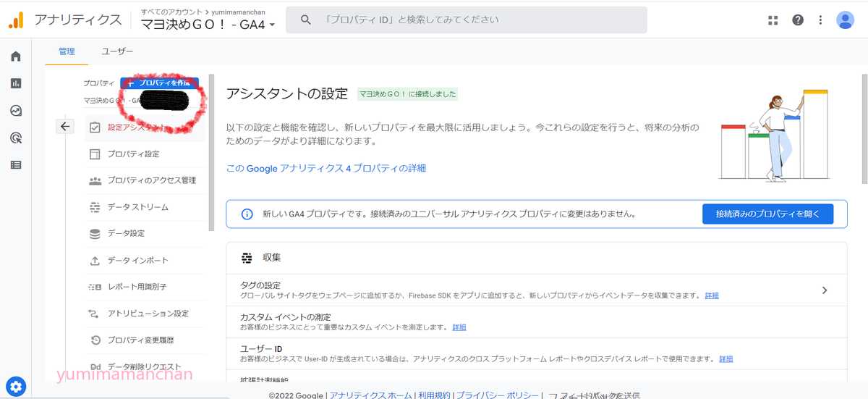This screenshot has width=868, height=399.
Task: Select アトリビューション設定 menu item
Action: point(148,314)
